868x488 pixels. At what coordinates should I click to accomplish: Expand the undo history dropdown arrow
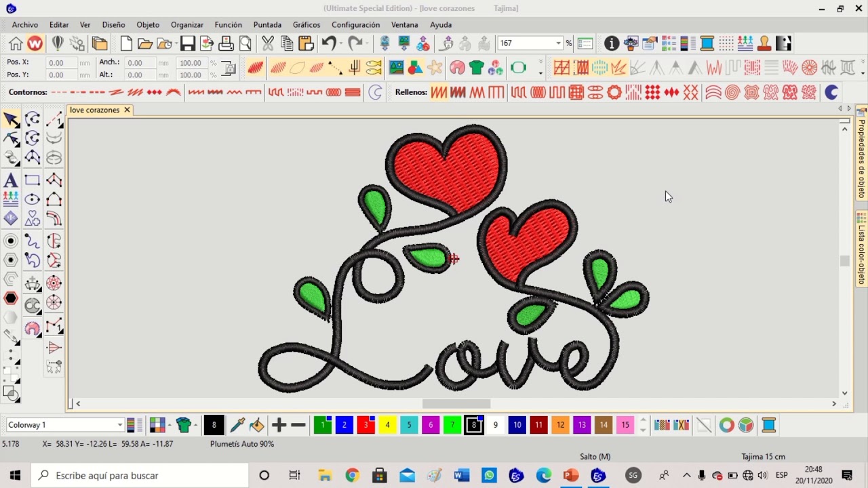point(341,43)
